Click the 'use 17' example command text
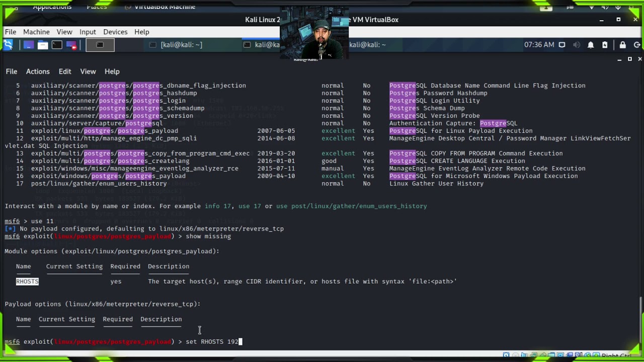The height and width of the screenshot is (362, 644). [x=250, y=206]
